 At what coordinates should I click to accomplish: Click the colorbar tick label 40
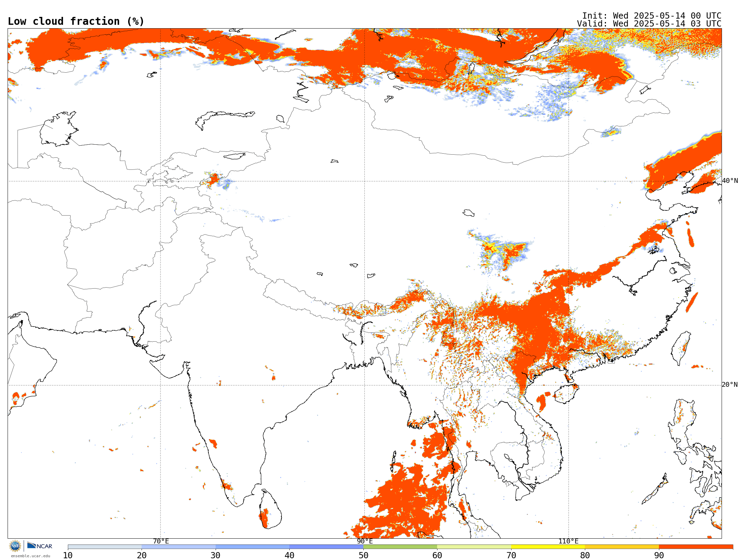click(x=289, y=556)
